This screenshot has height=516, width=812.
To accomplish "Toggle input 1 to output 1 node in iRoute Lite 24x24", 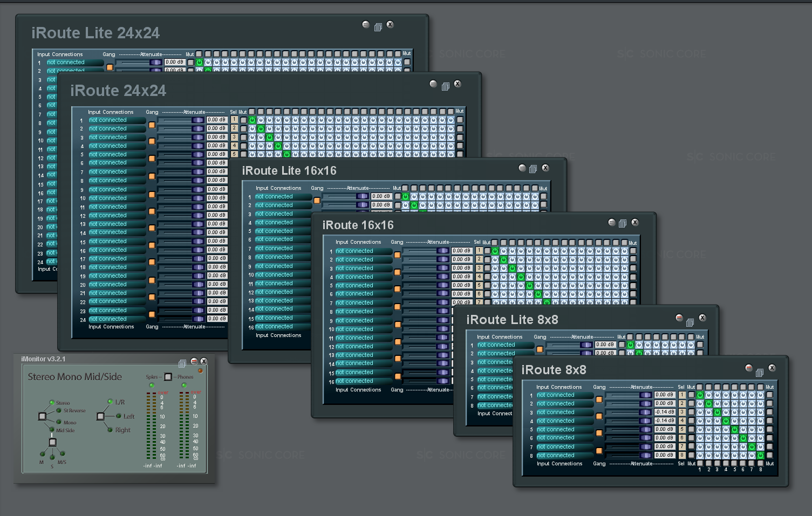I will (x=199, y=62).
